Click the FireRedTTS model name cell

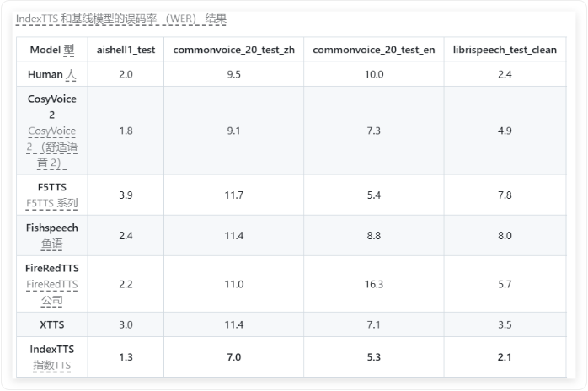pyautogui.click(x=52, y=284)
